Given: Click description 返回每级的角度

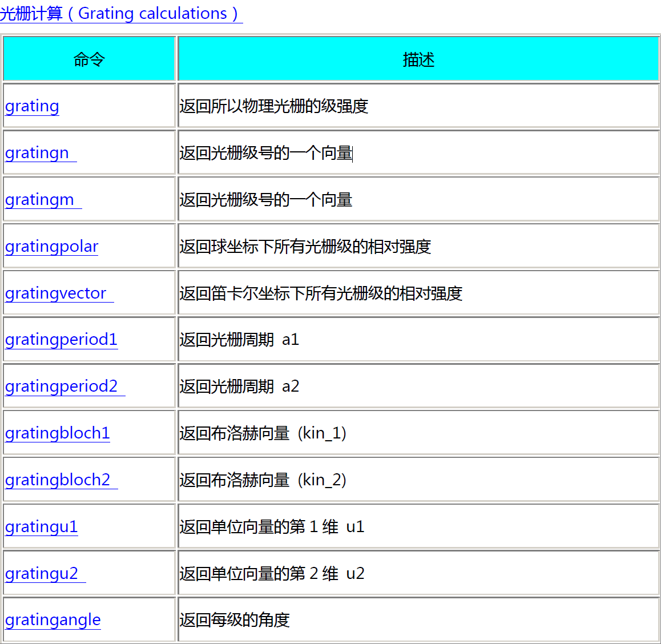Looking at the screenshot, I should tap(235, 621).
